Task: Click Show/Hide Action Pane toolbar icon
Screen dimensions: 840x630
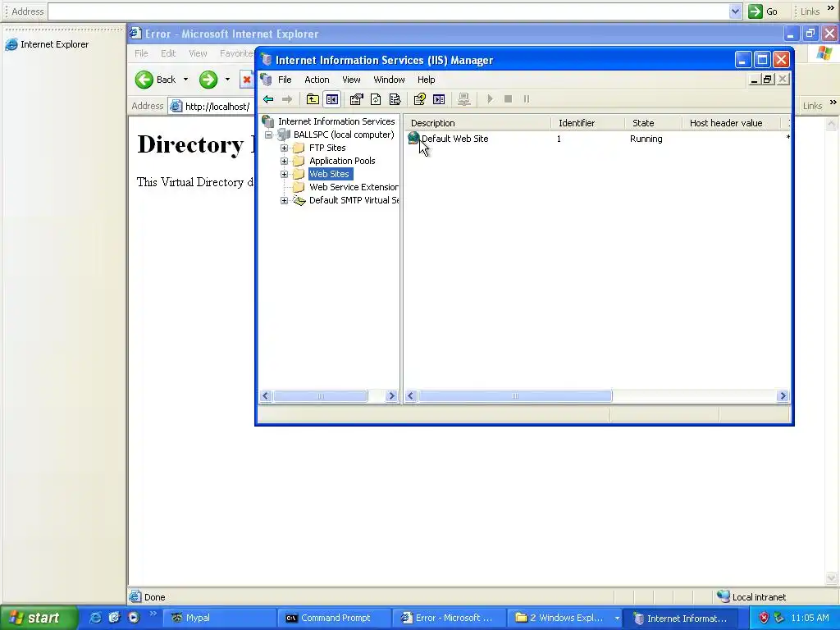Action: click(439, 99)
